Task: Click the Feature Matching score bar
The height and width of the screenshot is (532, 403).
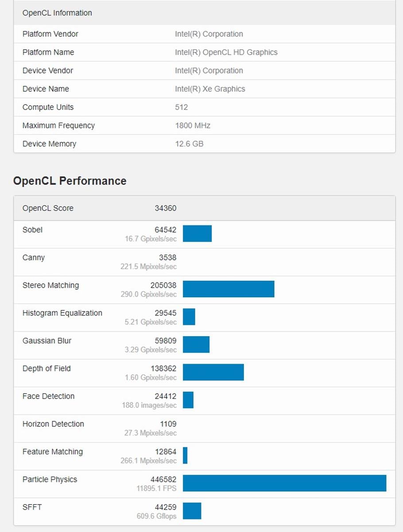Action: pyautogui.click(x=185, y=455)
